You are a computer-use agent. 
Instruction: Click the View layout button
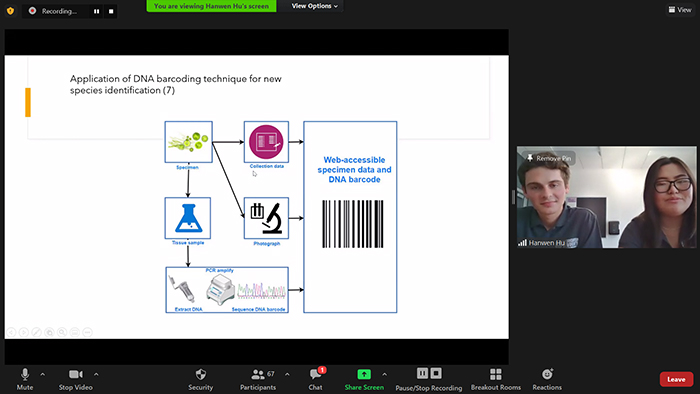[x=680, y=9]
